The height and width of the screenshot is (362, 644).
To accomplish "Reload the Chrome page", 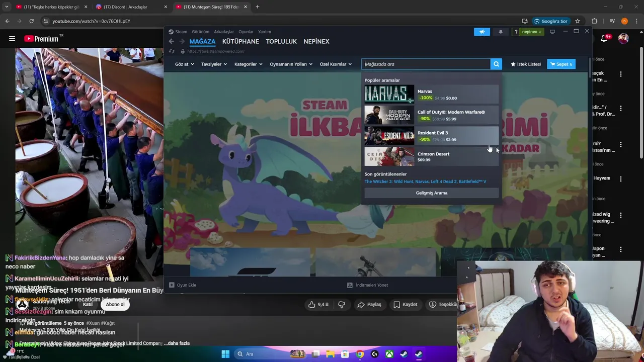I will (31, 21).
